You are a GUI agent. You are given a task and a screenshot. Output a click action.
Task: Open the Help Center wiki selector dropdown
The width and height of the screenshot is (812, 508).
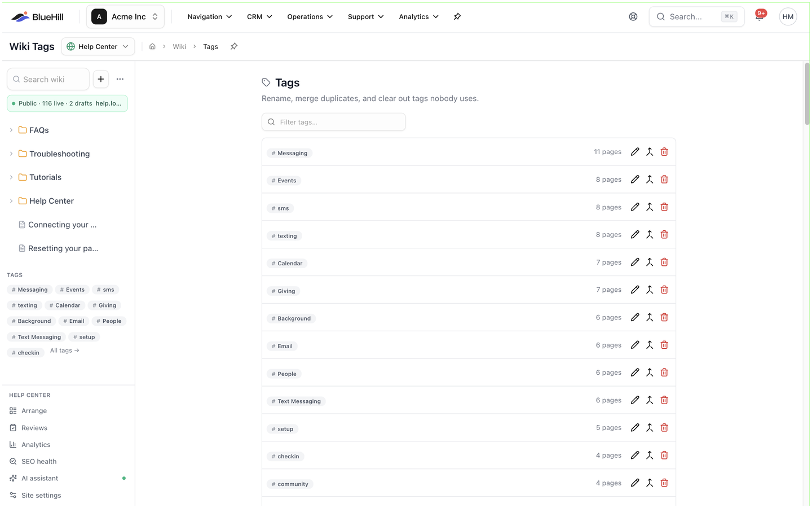coord(98,46)
